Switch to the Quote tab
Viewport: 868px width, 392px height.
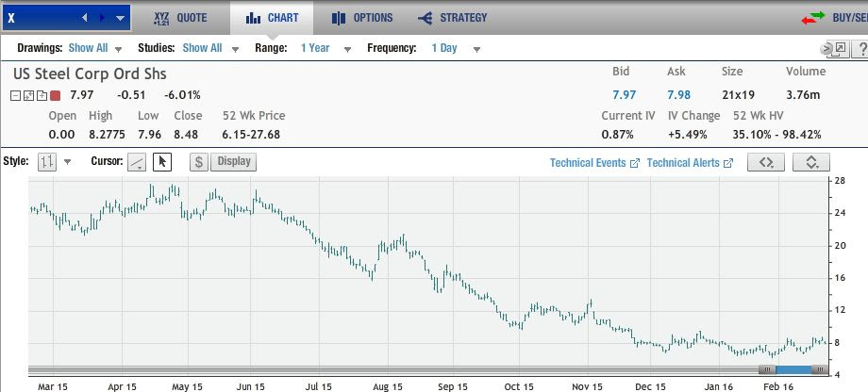pos(179,18)
